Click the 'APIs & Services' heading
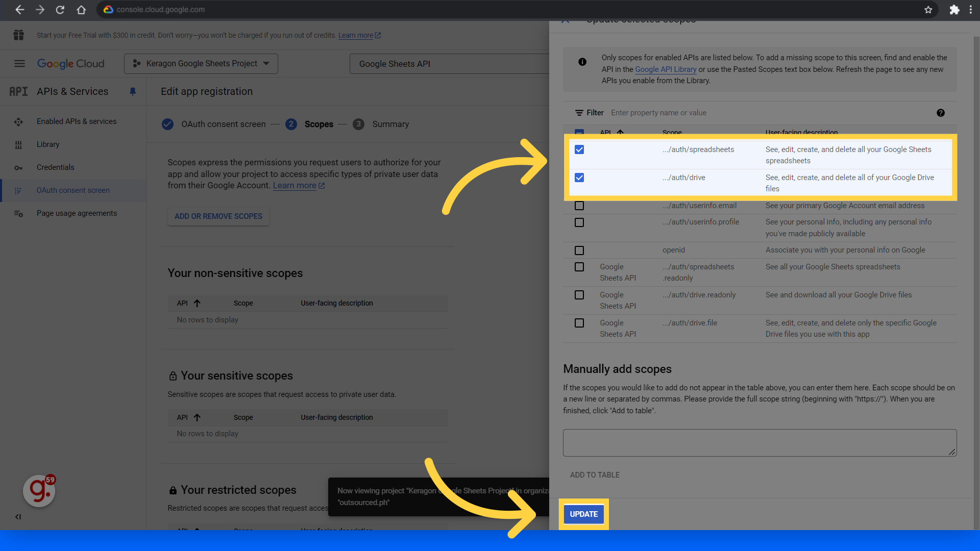 [72, 91]
